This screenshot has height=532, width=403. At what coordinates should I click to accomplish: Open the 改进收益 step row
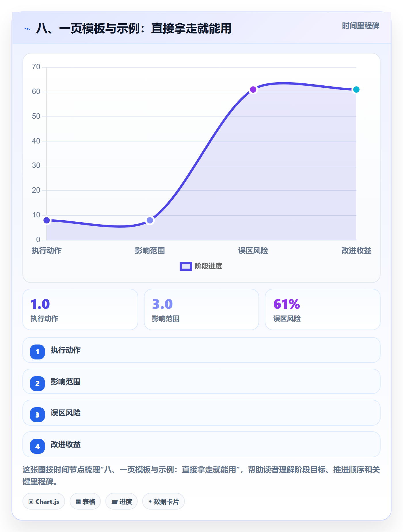[201, 444]
